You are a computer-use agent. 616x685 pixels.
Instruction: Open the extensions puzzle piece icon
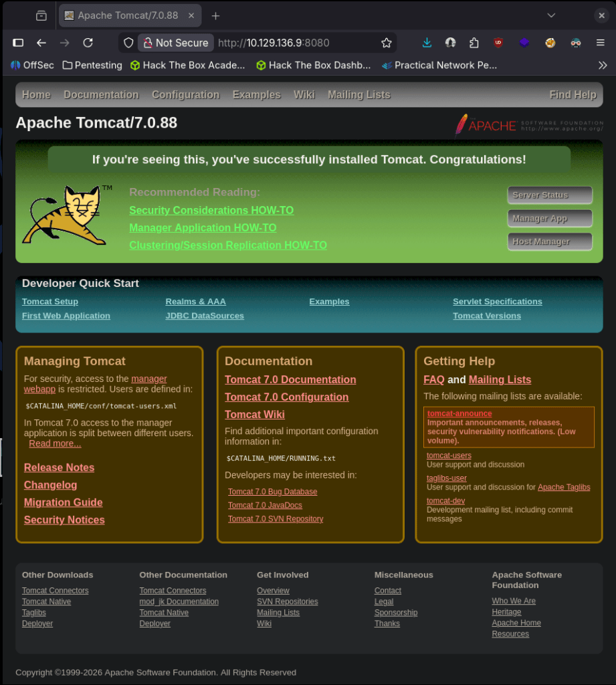pos(474,43)
